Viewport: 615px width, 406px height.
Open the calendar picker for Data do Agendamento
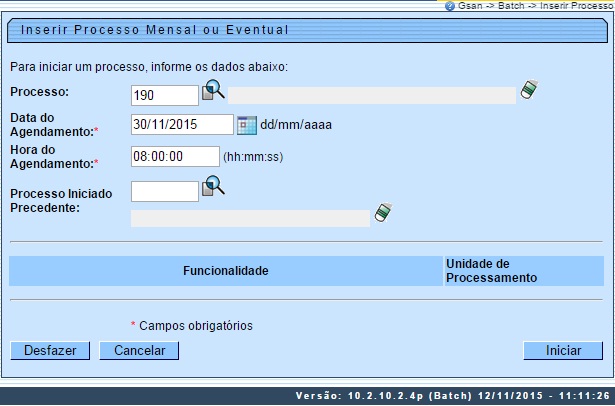[247, 125]
